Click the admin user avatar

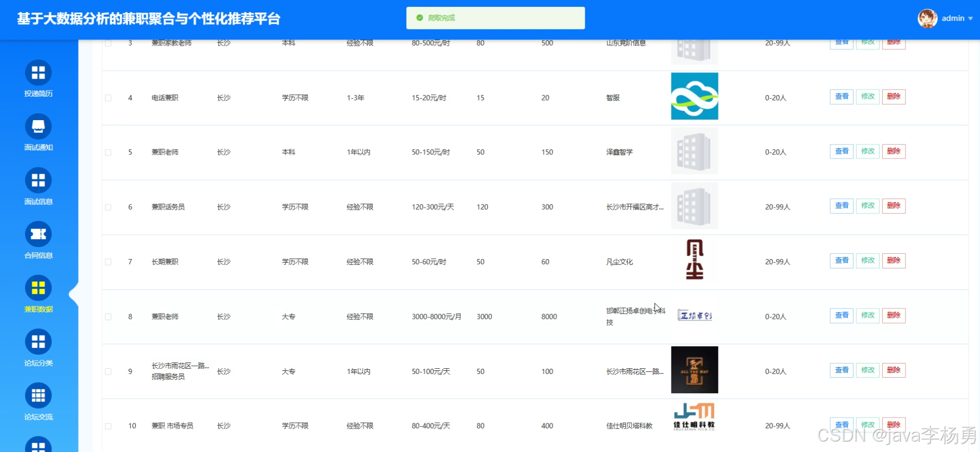pos(927,18)
